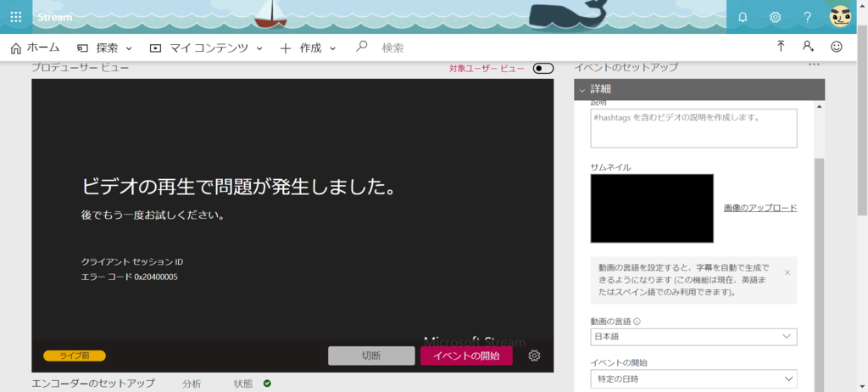This screenshot has height=392, width=868.
Task: Click the black thumbnail preview
Action: pyautogui.click(x=652, y=209)
